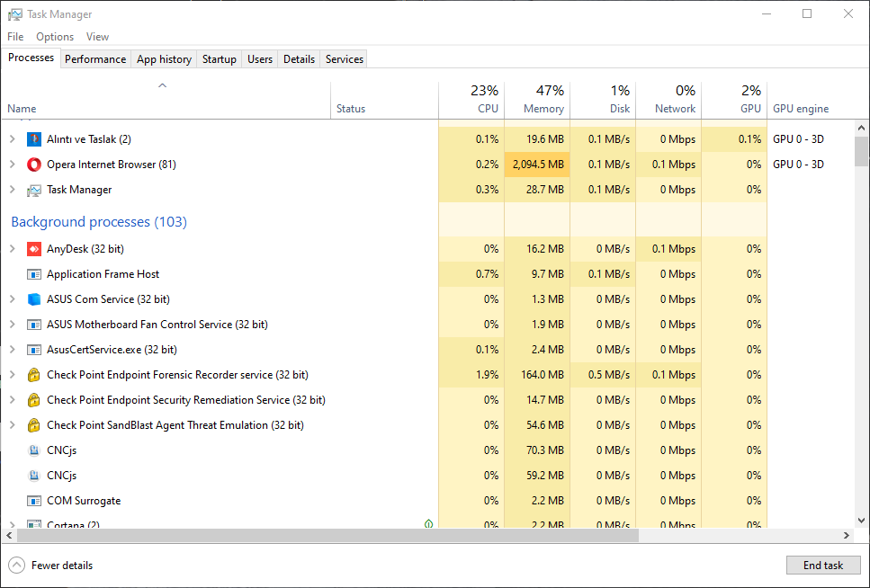Open the Startup tab
The width and height of the screenshot is (870, 588).
[x=219, y=59]
